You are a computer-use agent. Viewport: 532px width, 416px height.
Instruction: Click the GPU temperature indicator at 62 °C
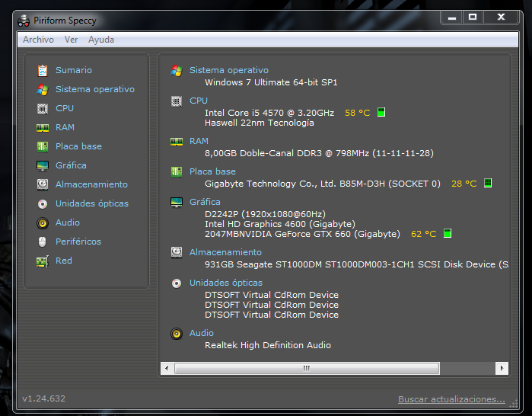(448, 234)
